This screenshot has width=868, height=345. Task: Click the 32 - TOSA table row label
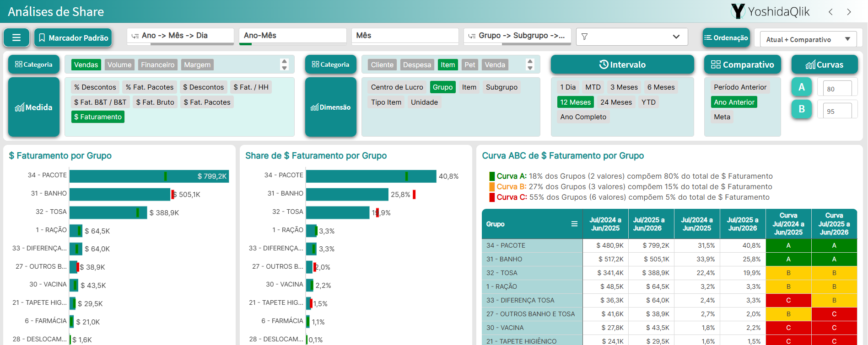click(532, 273)
